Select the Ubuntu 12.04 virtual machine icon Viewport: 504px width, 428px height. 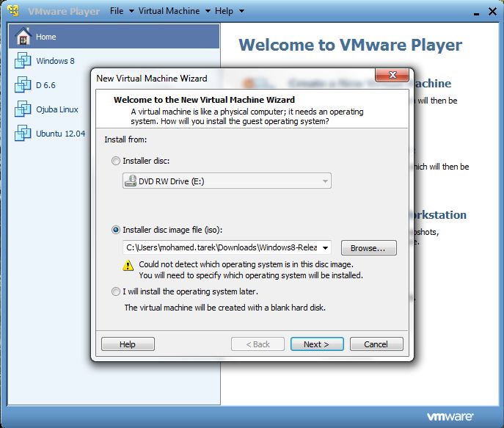(x=23, y=133)
